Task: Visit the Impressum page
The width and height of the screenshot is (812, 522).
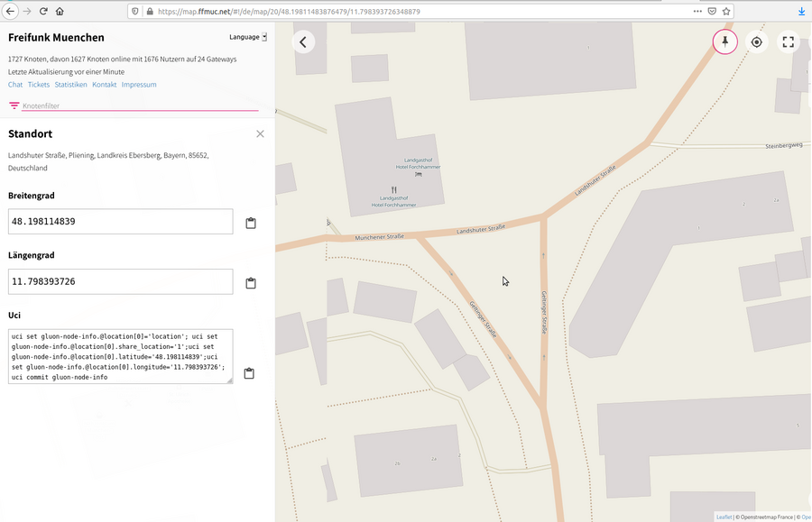Action: (x=139, y=84)
